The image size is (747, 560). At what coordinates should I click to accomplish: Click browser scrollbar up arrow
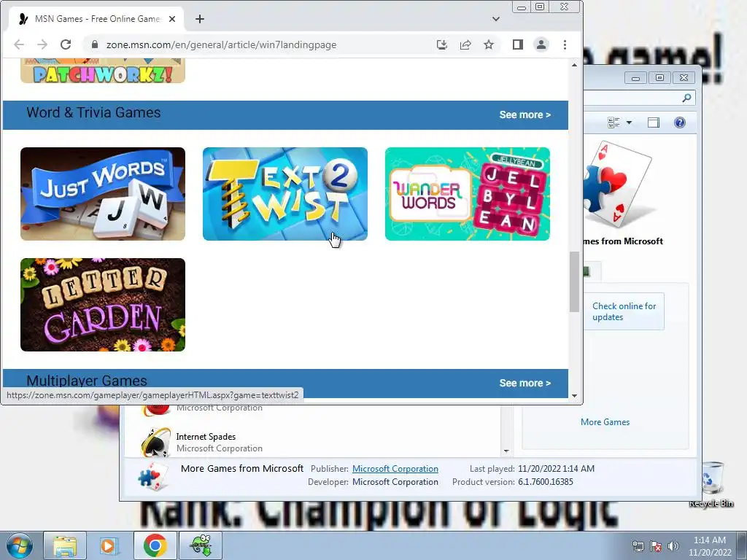tap(575, 65)
